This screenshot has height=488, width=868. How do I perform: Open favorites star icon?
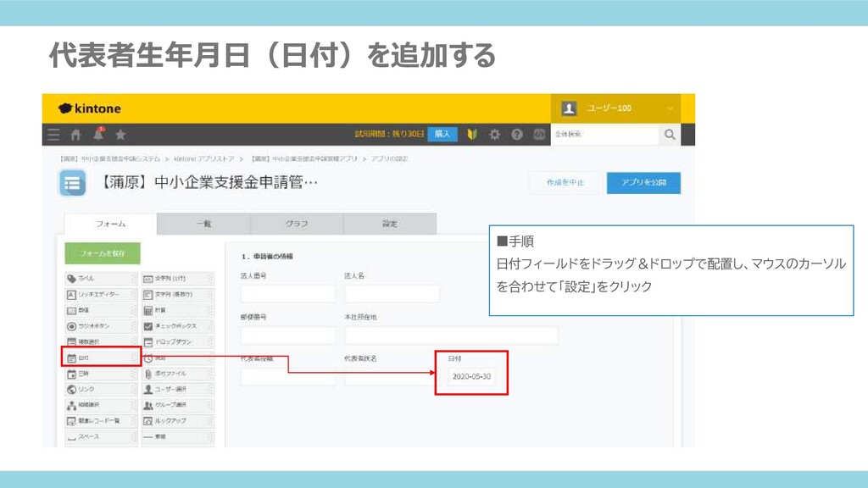(x=120, y=135)
